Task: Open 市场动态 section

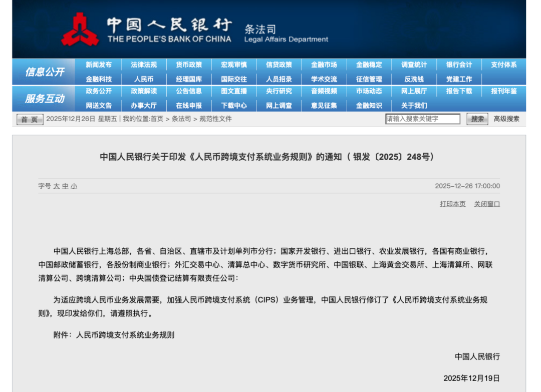Action: [x=369, y=91]
